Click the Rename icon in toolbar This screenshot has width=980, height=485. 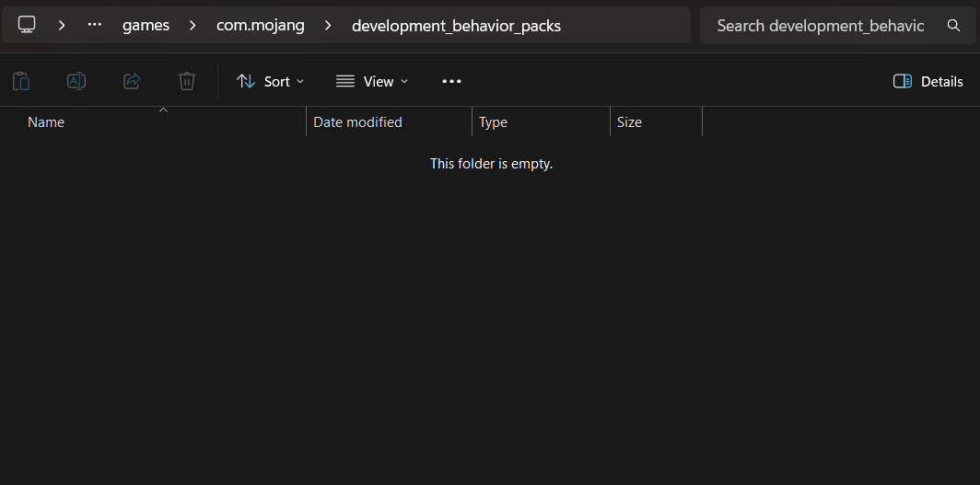tap(76, 81)
